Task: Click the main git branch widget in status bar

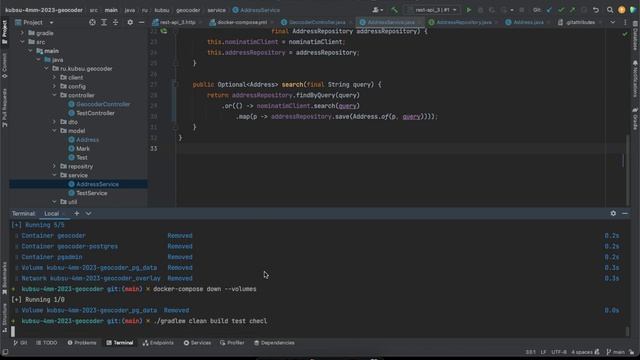Action: point(616,352)
